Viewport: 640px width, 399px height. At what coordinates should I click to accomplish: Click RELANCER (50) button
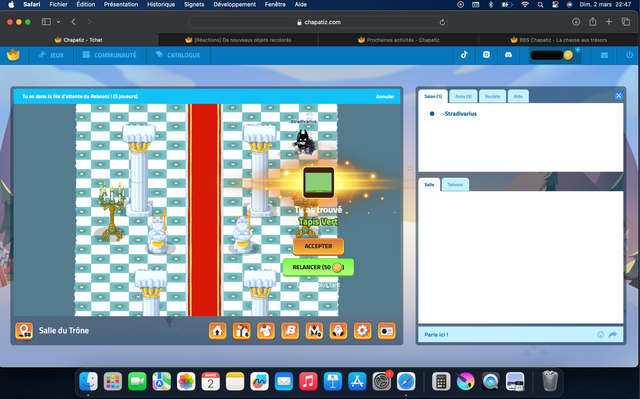318,267
